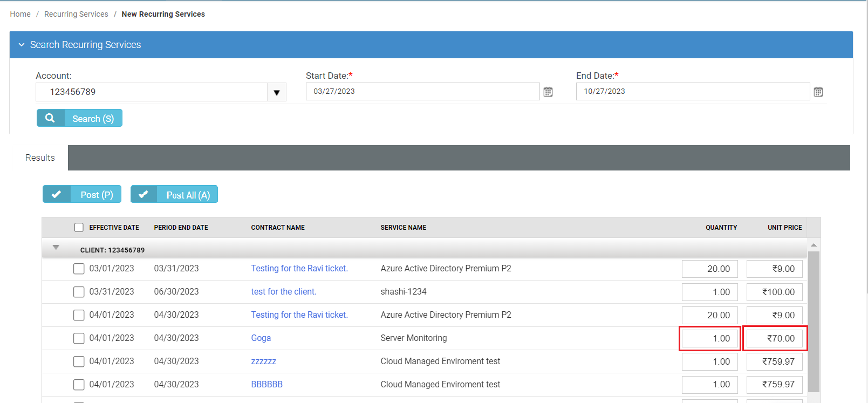Viewport: 868px width, 403px height.
Task: Switch to the Results tab
Action: [40, 158]
